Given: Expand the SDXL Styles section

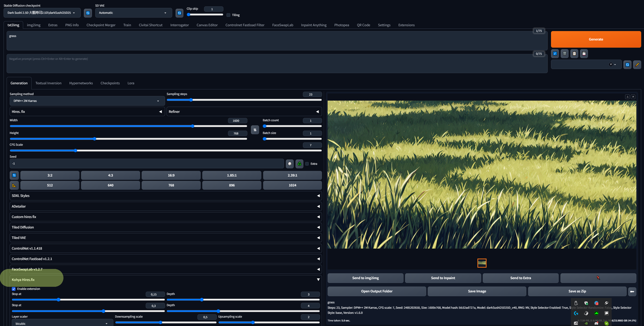Looking at the screenshot, I should (166, 196).
